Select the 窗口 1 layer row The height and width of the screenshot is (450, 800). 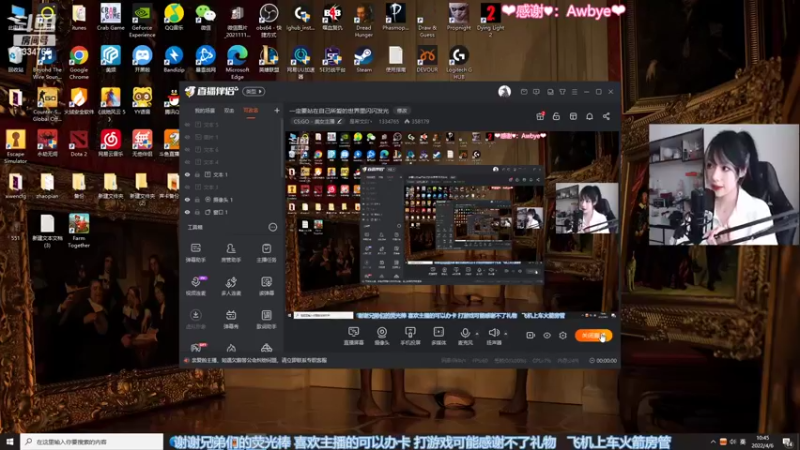232,212
